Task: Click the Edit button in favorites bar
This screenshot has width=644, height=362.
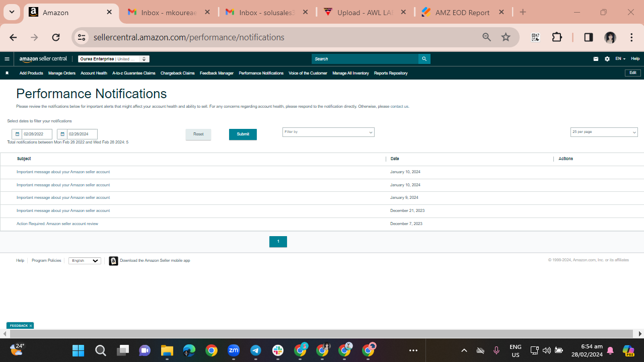Action: click(x=633, y=73)
